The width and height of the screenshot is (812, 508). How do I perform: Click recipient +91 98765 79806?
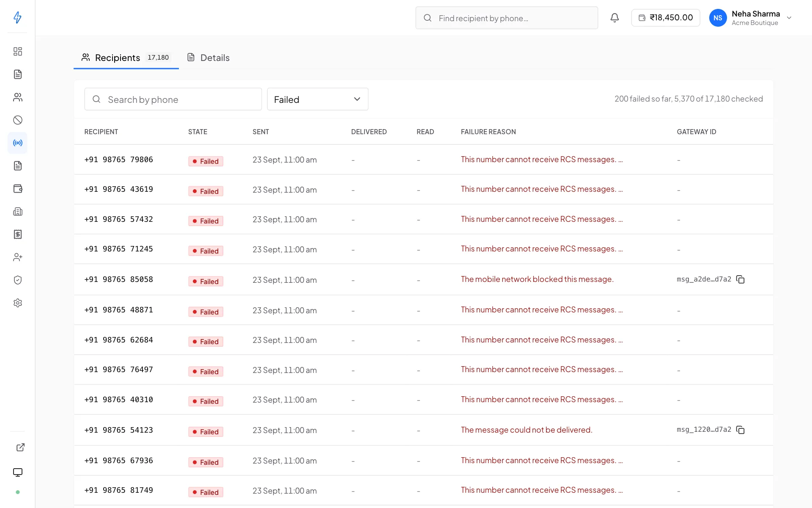[119, 160]
